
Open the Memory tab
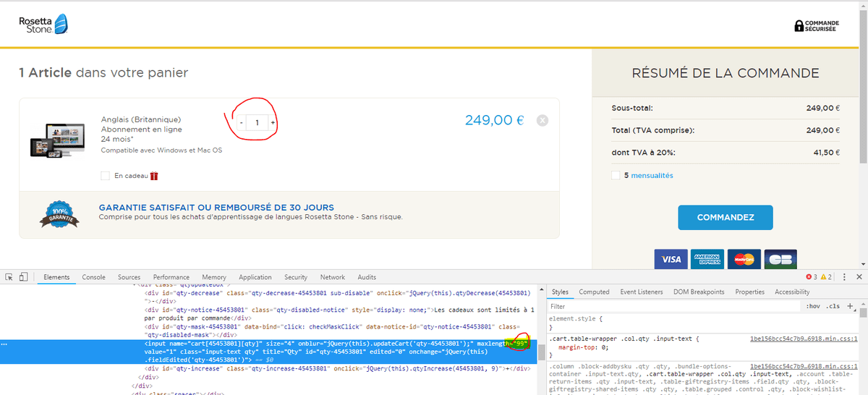(x=214, y=277)
